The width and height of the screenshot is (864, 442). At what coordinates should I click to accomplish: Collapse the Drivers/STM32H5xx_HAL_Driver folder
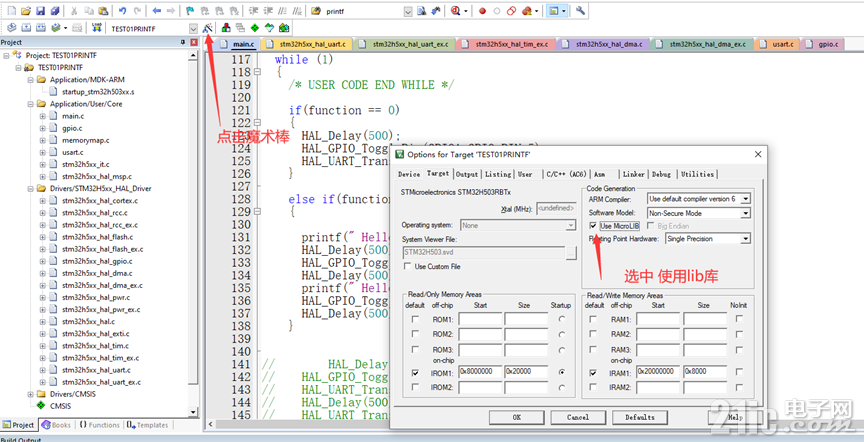[30, 188]
